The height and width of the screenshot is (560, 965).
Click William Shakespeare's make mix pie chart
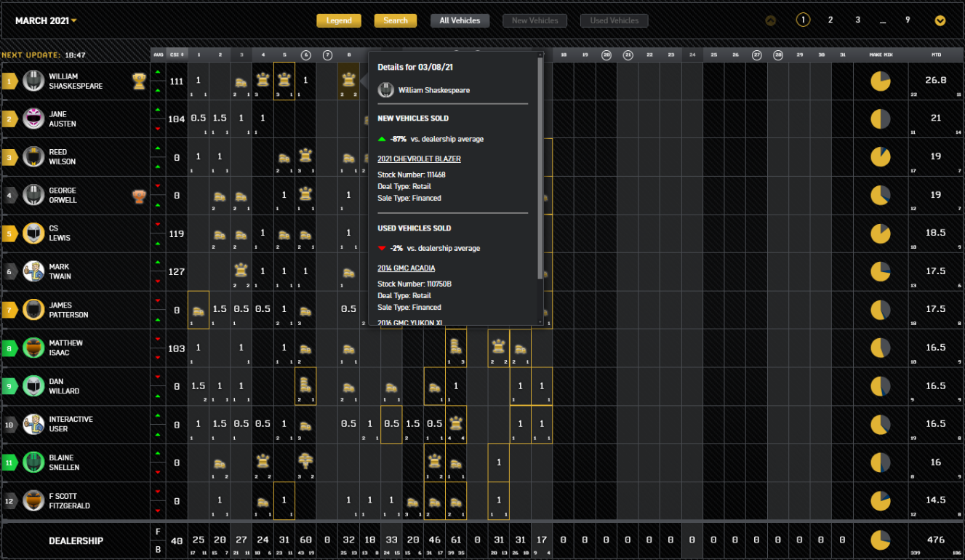click(x=881, y=81)
